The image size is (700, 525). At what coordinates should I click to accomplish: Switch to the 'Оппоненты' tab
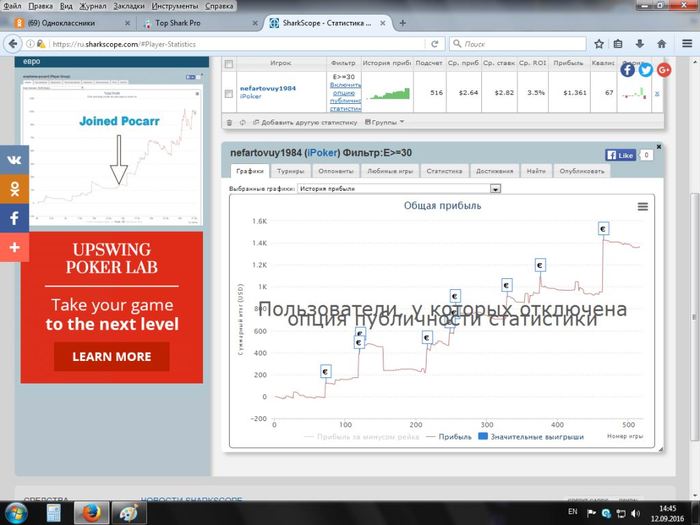(336, 171)
